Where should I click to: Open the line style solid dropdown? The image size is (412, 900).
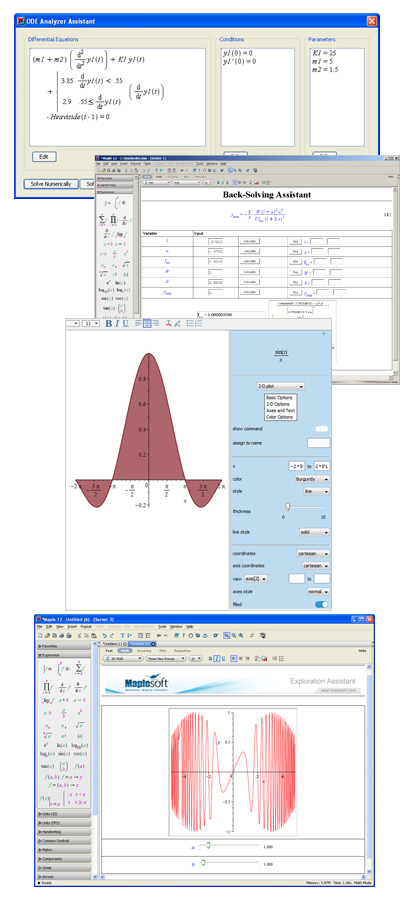[x=314, y=532]
